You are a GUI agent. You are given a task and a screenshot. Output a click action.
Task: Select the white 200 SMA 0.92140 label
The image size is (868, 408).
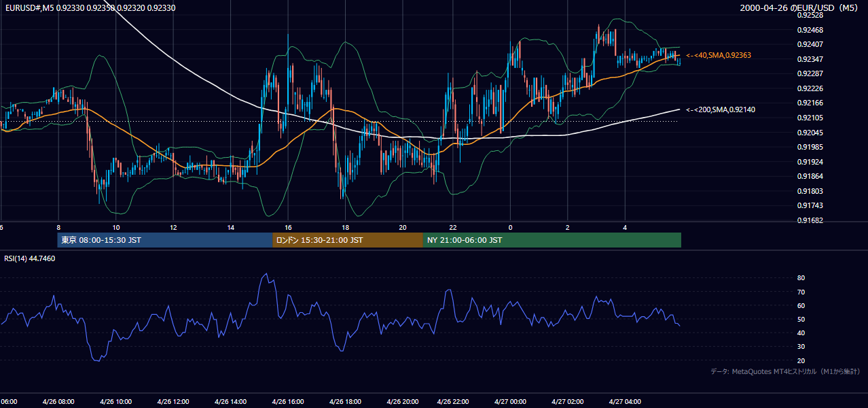tap(720, 109)
